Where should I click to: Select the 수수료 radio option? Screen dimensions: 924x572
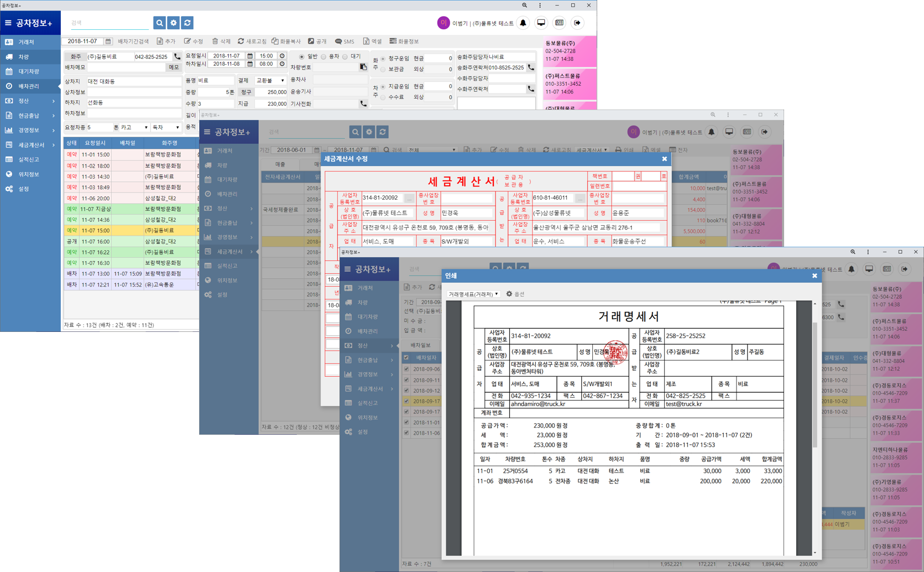click(x=383, y=97)
